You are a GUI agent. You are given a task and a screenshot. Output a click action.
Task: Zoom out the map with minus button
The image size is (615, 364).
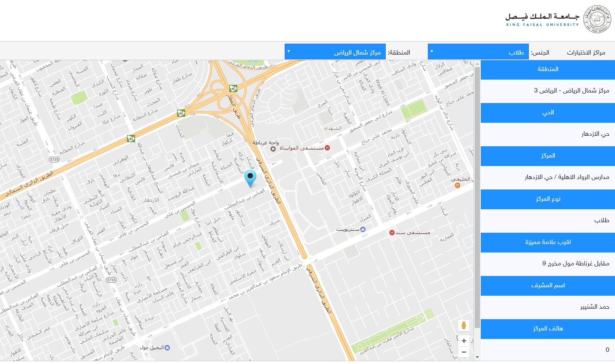point(464,352)
